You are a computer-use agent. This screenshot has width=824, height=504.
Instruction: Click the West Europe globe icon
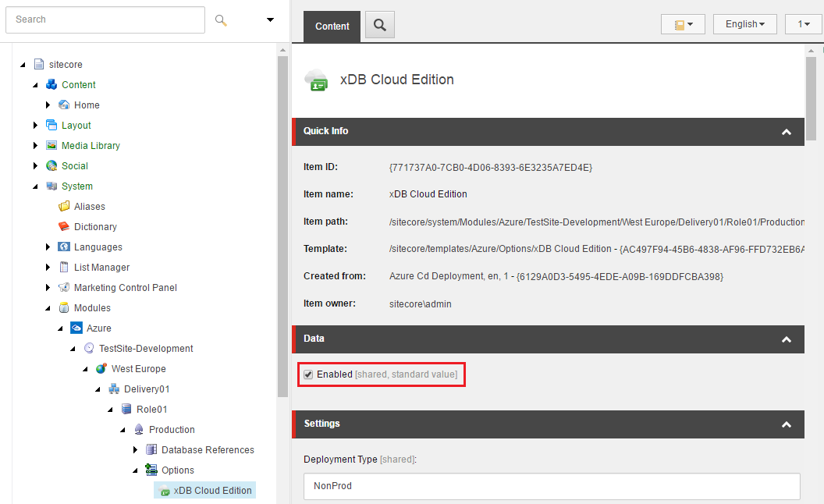point(101,369)
